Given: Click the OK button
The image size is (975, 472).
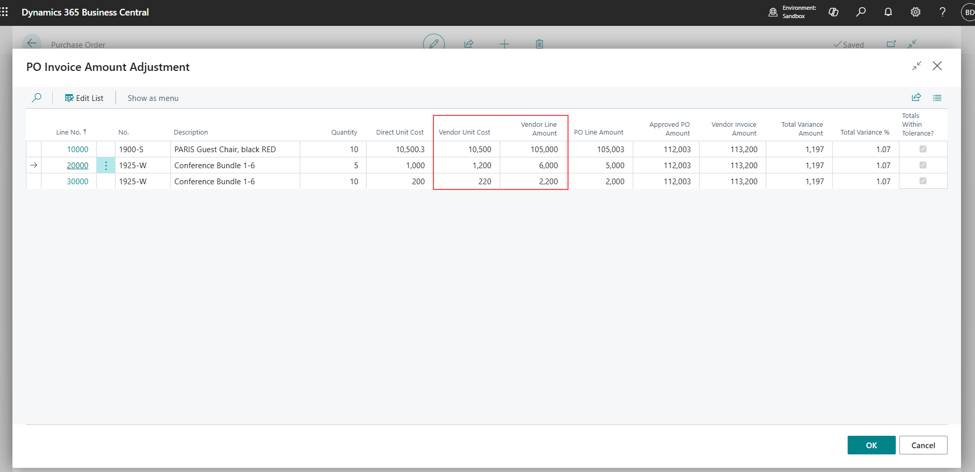Looking at the screenshot, I should tap(871, 445).
